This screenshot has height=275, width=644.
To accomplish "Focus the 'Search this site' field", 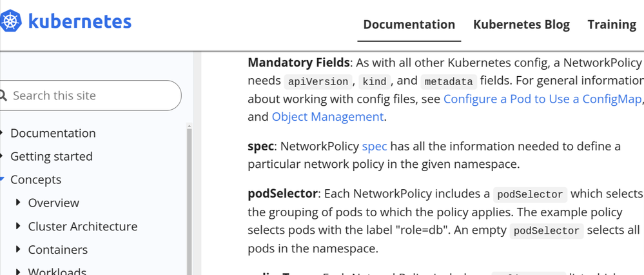I will 93,96.
